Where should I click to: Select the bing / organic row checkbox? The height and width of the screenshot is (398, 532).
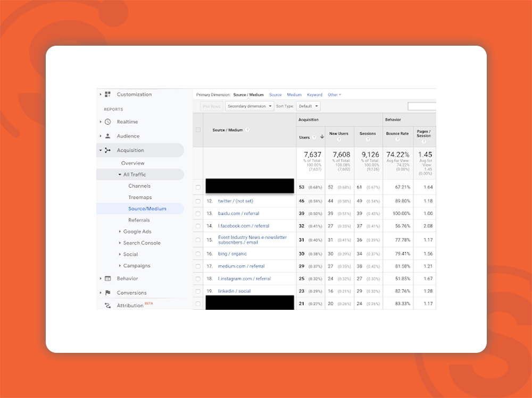pyautogui.click(x=198, y=254)
